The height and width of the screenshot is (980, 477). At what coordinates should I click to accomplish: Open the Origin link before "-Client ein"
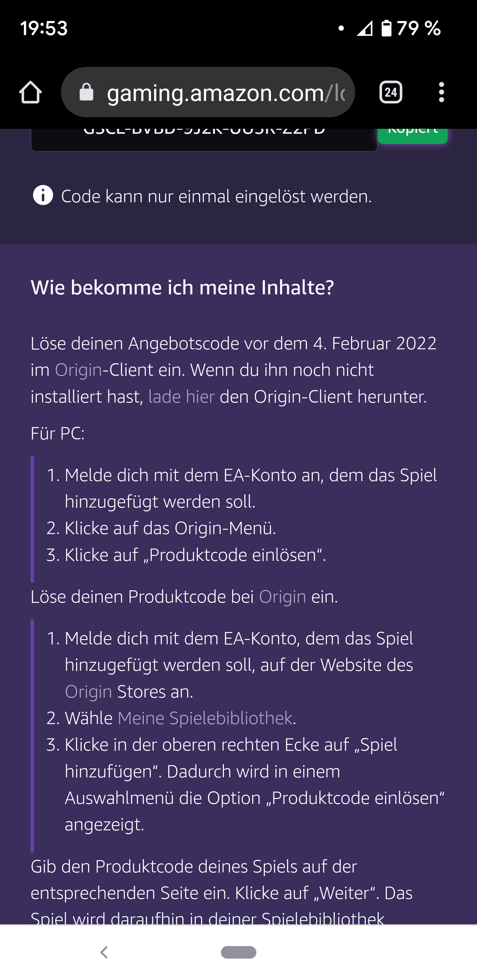[x=79, y=370]
